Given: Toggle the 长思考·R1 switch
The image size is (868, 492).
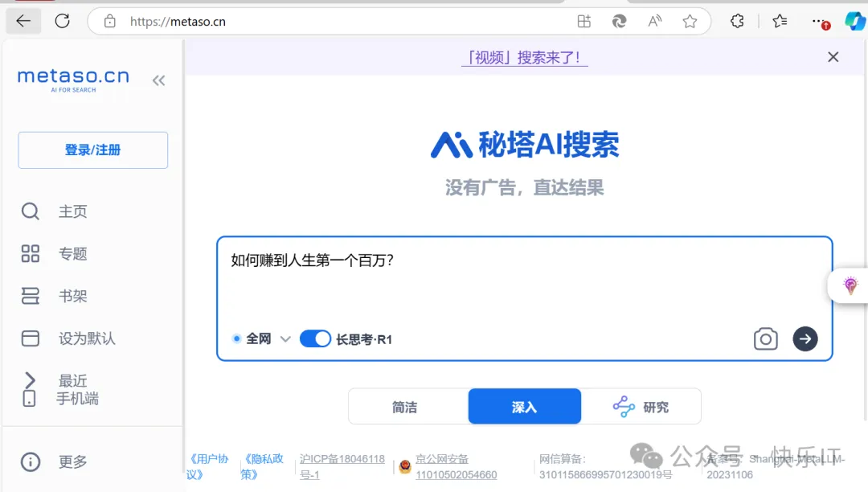Looking at the screenshot, I should pyautogui.click(x=315, y=339).
